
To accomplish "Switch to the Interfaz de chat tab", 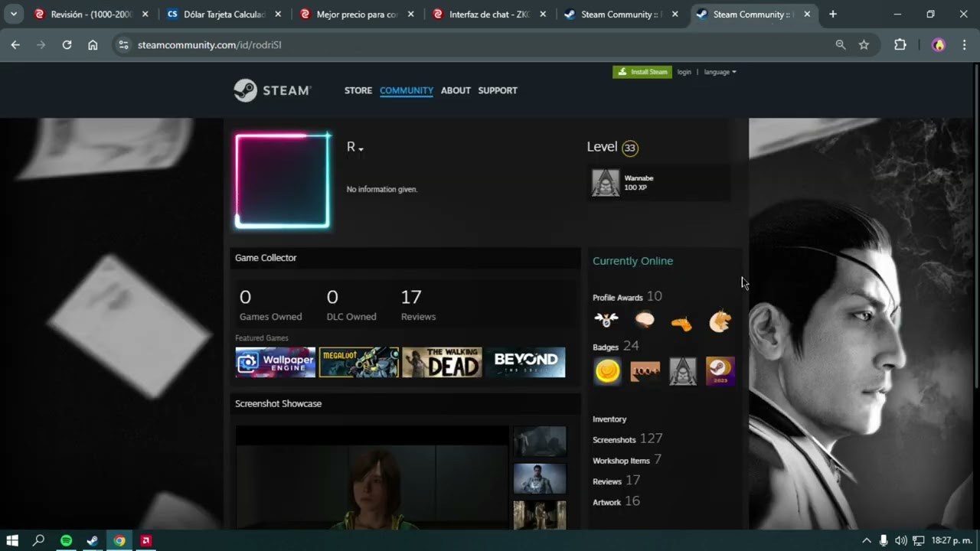I will pos(489,14).
